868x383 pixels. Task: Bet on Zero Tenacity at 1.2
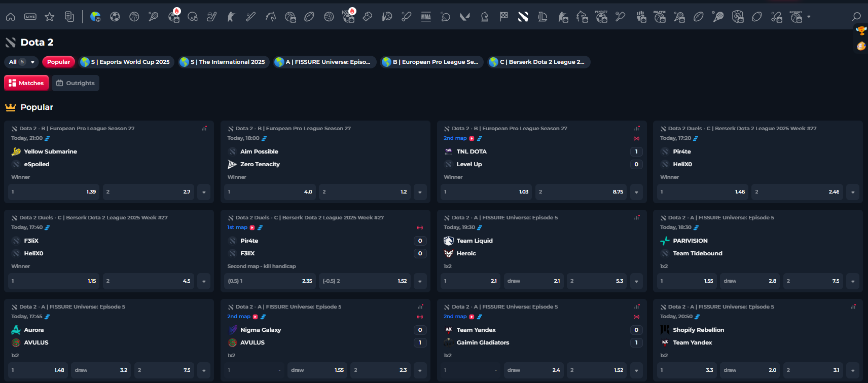click(365, 192)
